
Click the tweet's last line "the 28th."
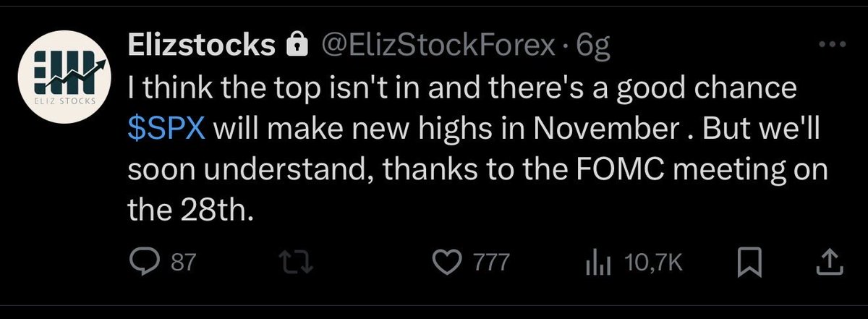[x=191, y=210]
